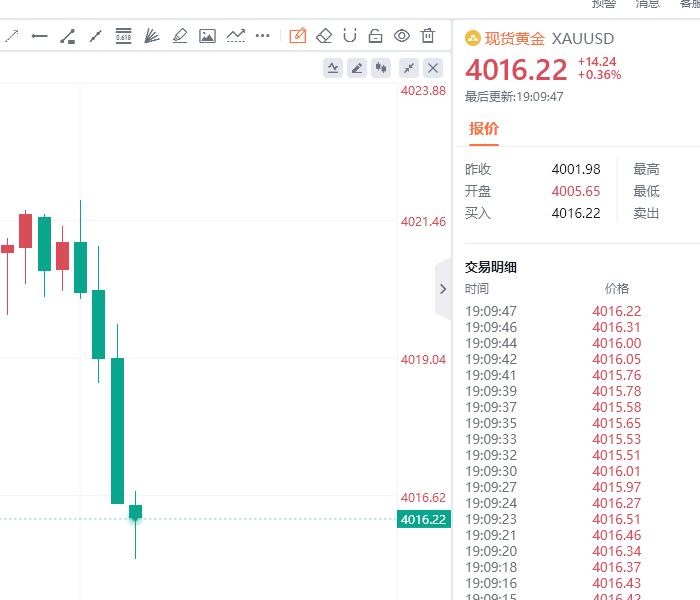This screenshot has height=600, width=700.
Task: Collapse the quote side panel arrow
Action: coord(443,289)
